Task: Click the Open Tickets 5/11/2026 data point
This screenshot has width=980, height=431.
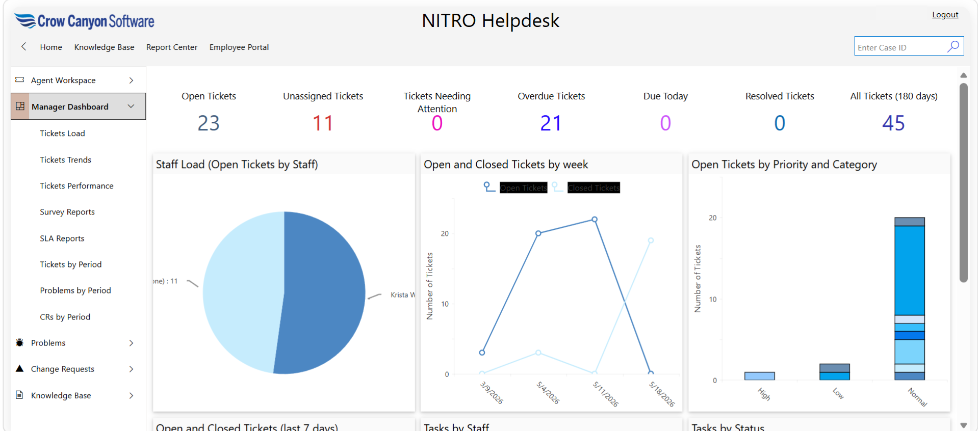Action: point(595,220)
